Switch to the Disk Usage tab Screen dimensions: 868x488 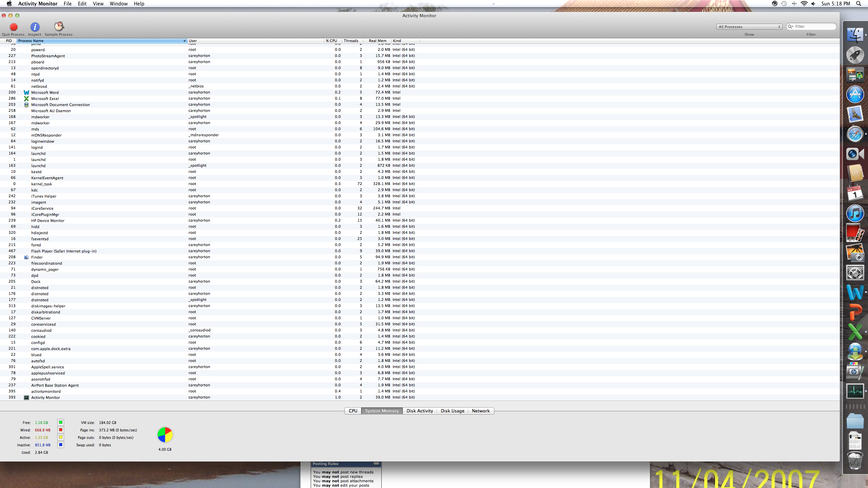452,411
